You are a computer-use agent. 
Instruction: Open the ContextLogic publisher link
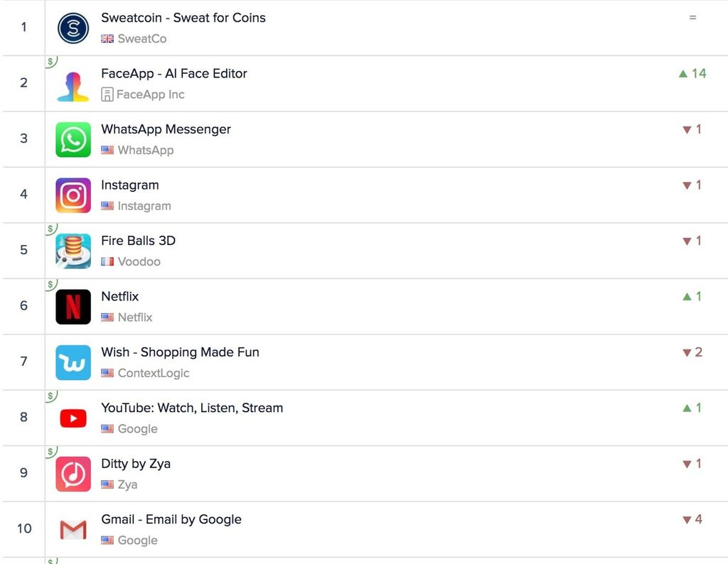153,373
